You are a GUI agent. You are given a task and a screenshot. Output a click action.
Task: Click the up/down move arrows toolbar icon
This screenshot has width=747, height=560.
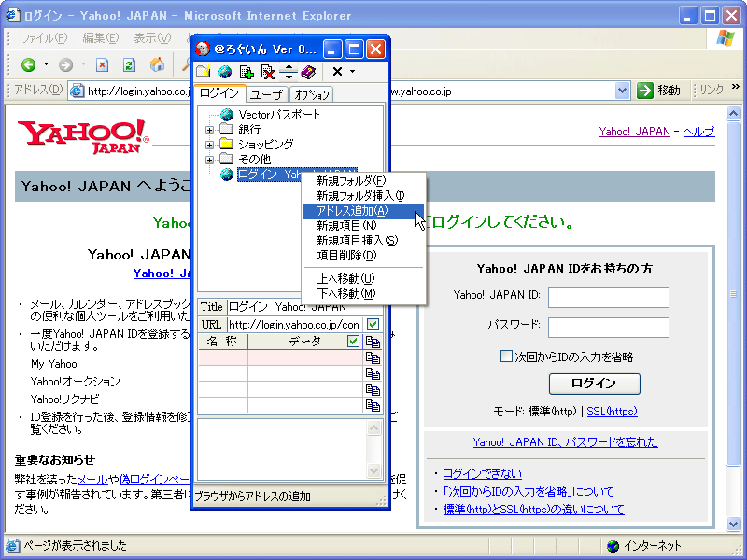coord(289,72)
